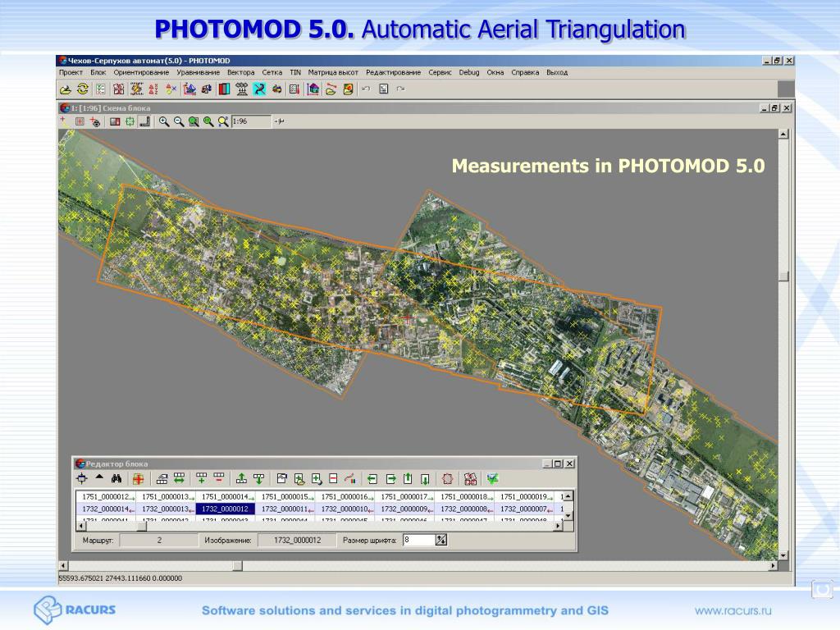The image size is (840, 630).
Task: Click the black crosshair icon in block editor toolbar
Action: [x=82, y=479]
